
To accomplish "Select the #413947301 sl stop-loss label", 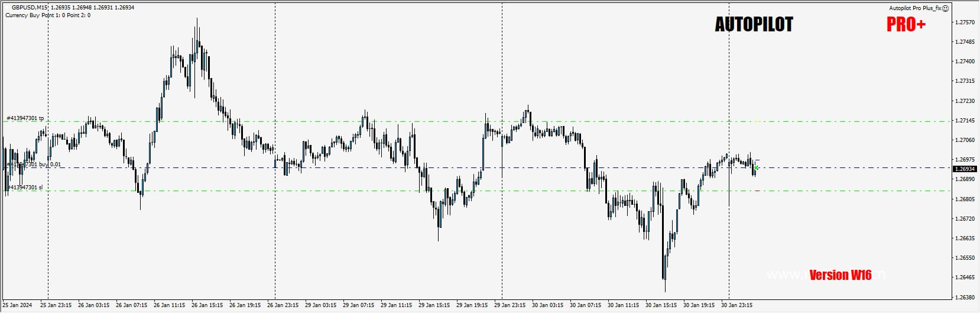I will coord(24,188).
